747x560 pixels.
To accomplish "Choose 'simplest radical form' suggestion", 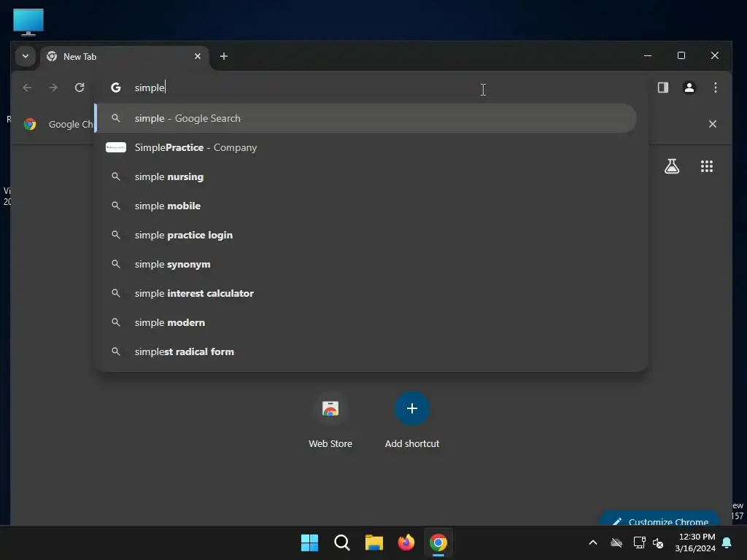I will 365,351.
